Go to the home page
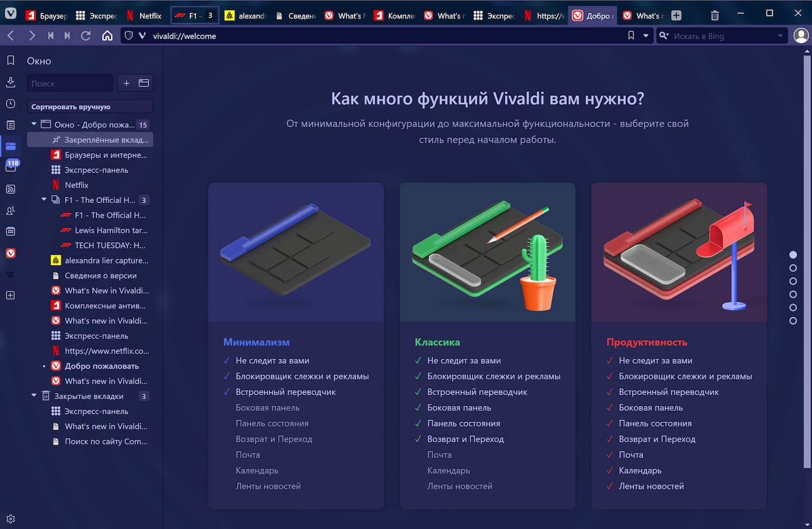The image size is (812, 529). tap(107, 36)
